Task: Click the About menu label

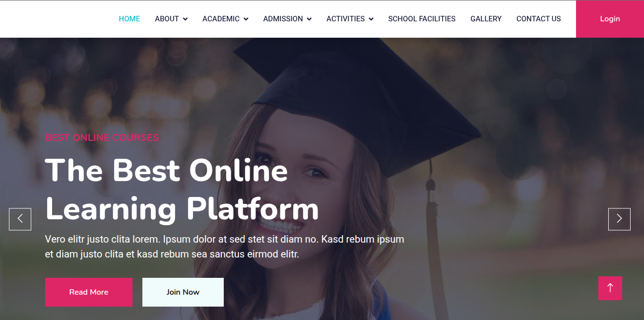Action: [167, 19]
